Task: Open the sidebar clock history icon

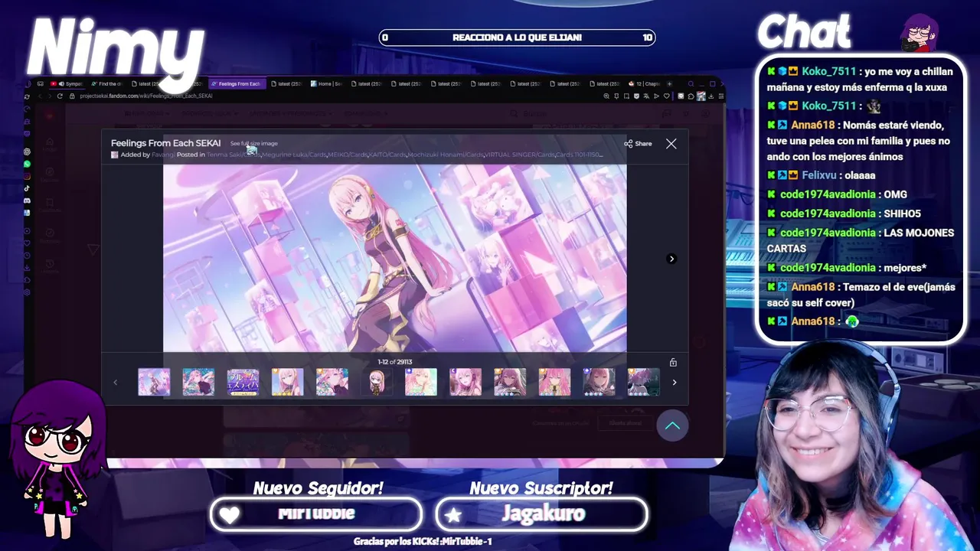Action: click(27, 255)
